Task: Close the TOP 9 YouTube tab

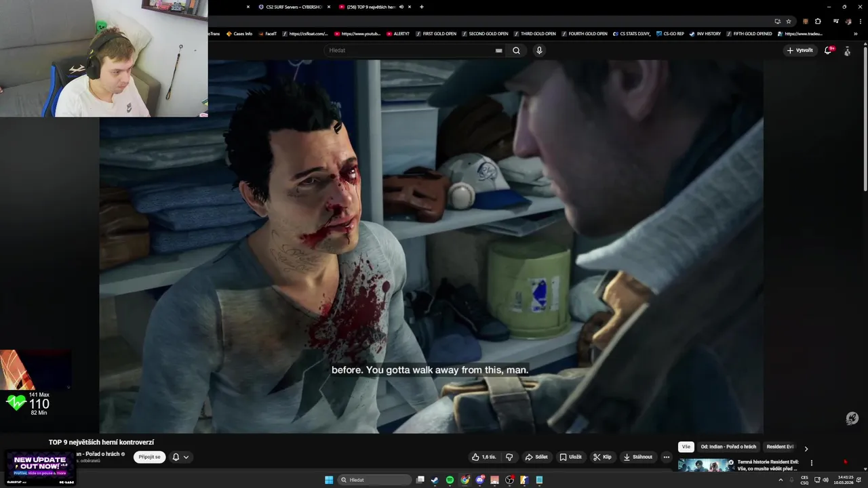Action: click(x=410, y=7)
